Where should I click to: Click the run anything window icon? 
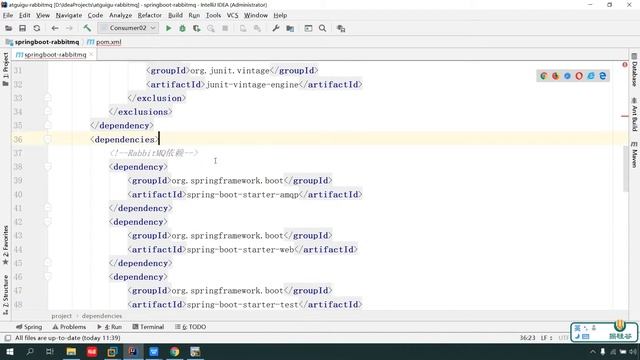click(x=308, y=28)
